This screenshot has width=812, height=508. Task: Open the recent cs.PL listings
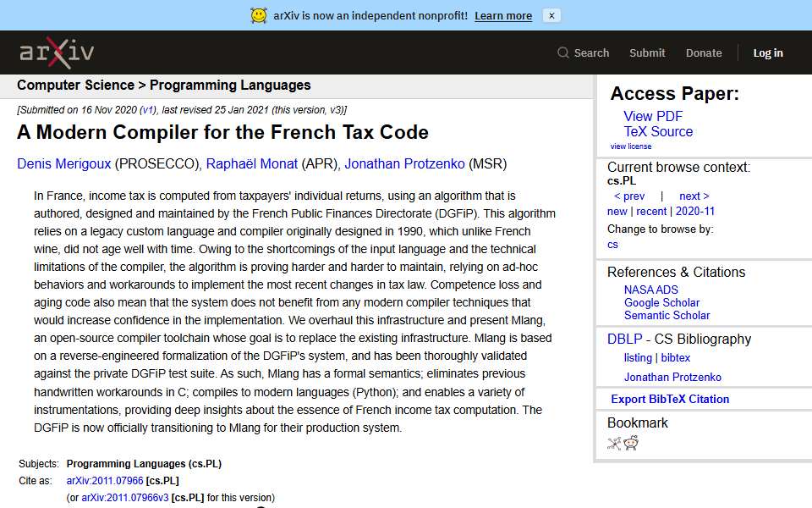(651, 212)
